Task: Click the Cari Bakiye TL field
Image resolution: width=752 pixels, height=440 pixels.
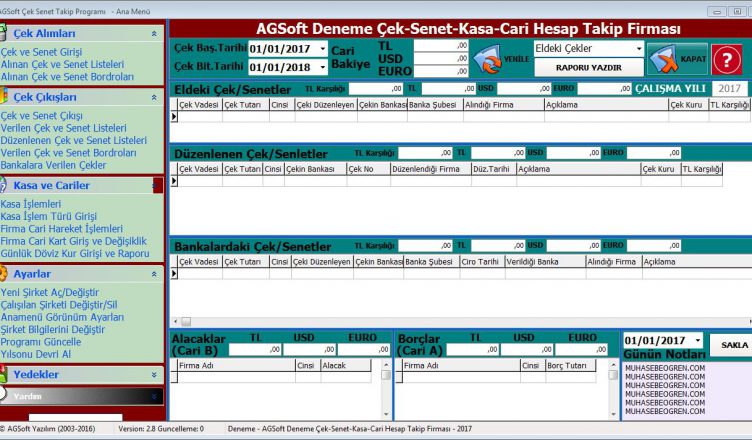Action: pos(441,46)
